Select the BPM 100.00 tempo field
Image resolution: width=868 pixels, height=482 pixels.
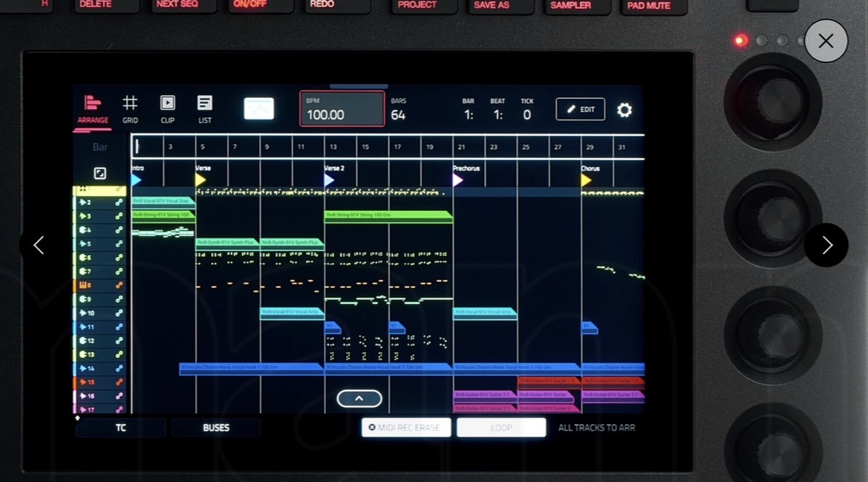click(x=342, y=109)
